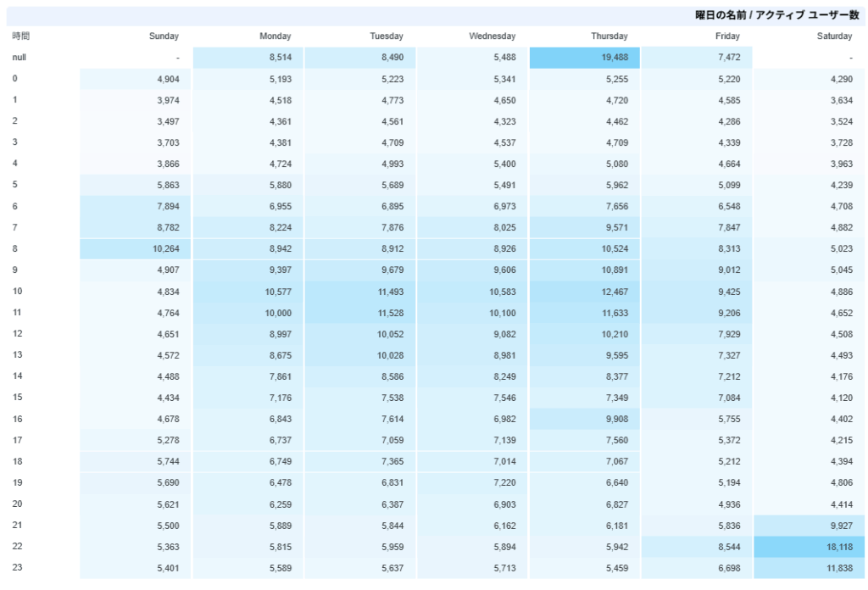The width and height of the screenshot is (868, 590).
Task: Click Thursday value 11,633
Action: pos(615,313)
